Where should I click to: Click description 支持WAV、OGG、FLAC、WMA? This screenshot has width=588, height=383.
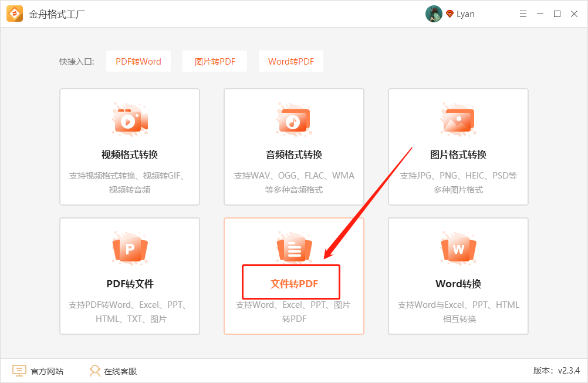[x=294, y=176]
